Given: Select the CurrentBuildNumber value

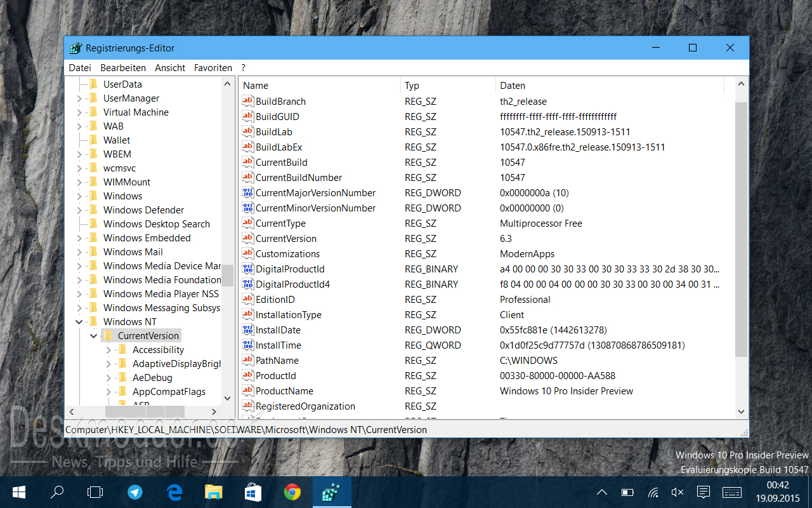Looking at the screenshot, I should pyautogui.click(x=299, y=177).
